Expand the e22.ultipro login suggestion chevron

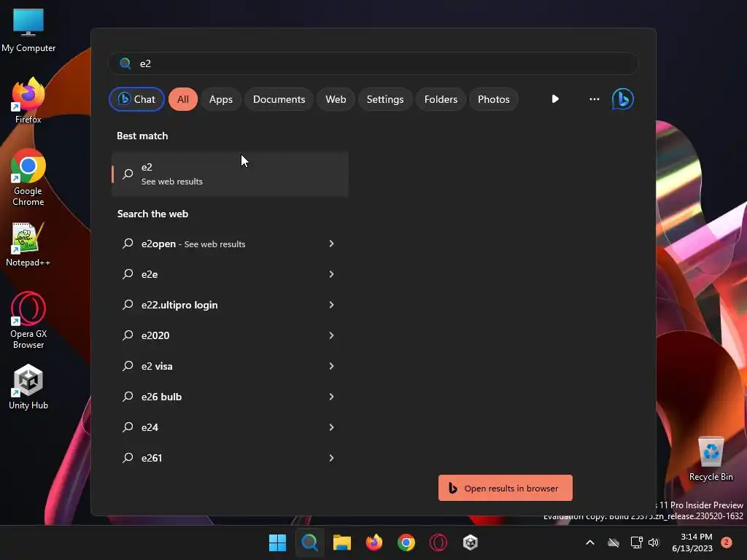click(x=331, y=305)
